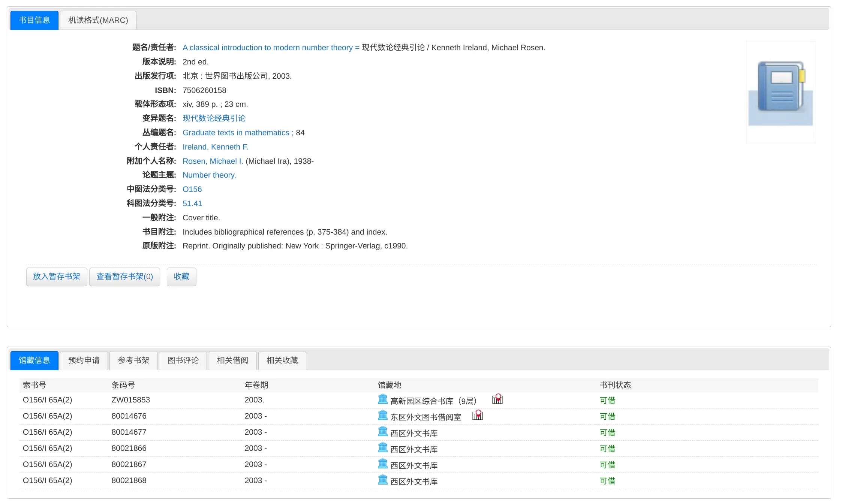
Task: Open the O156 classification number link
Action: point(192,189)
